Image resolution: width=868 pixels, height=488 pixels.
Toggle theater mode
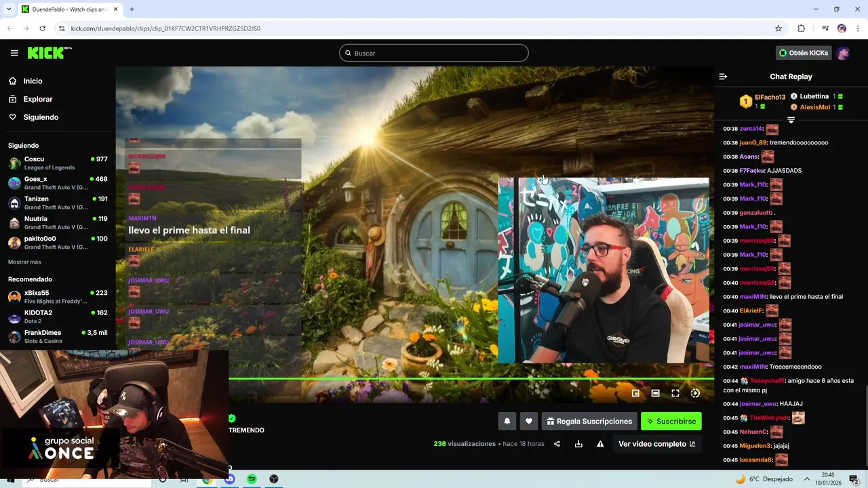[655, 393]
